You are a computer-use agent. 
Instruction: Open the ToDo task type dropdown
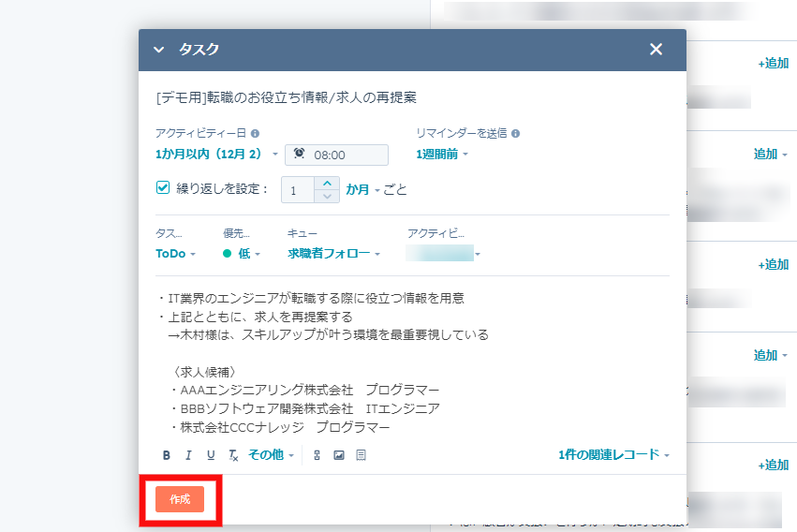(175, 254)
